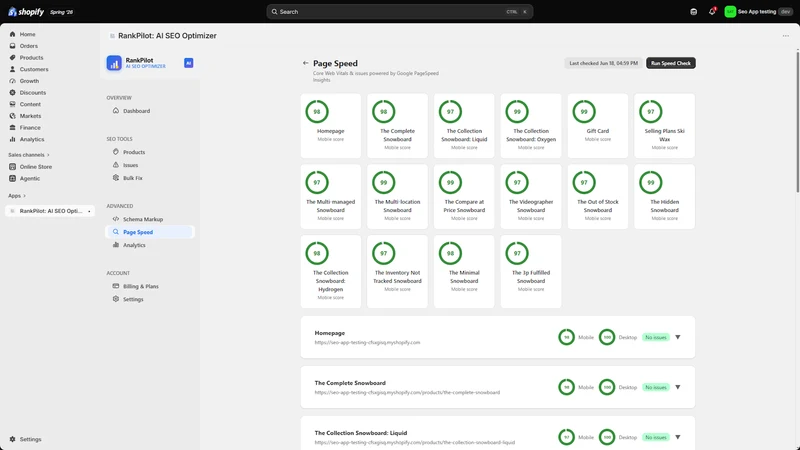Click the RankPilot app logo

pos(114,63)
